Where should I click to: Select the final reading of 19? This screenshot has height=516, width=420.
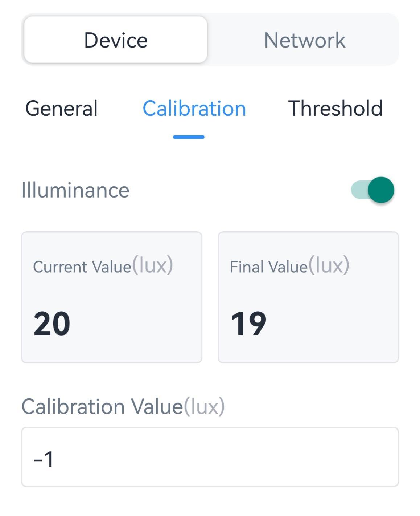click(248, 324)
